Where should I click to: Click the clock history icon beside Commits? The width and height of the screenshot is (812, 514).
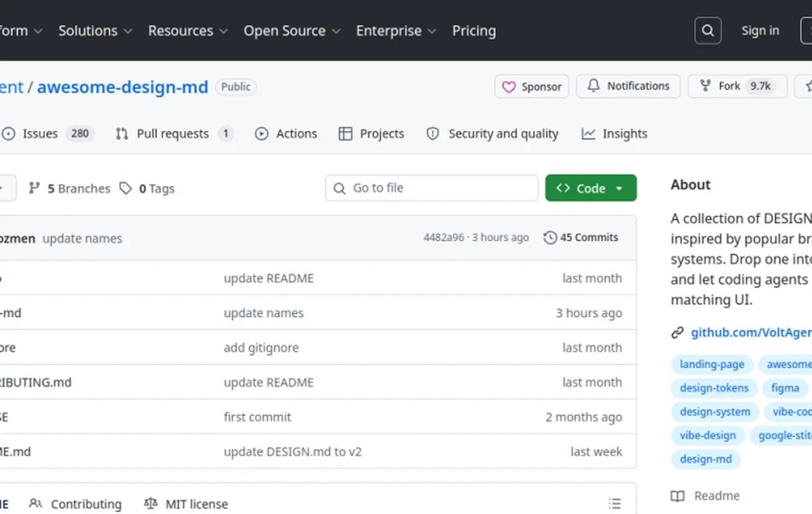click(550, 237)
